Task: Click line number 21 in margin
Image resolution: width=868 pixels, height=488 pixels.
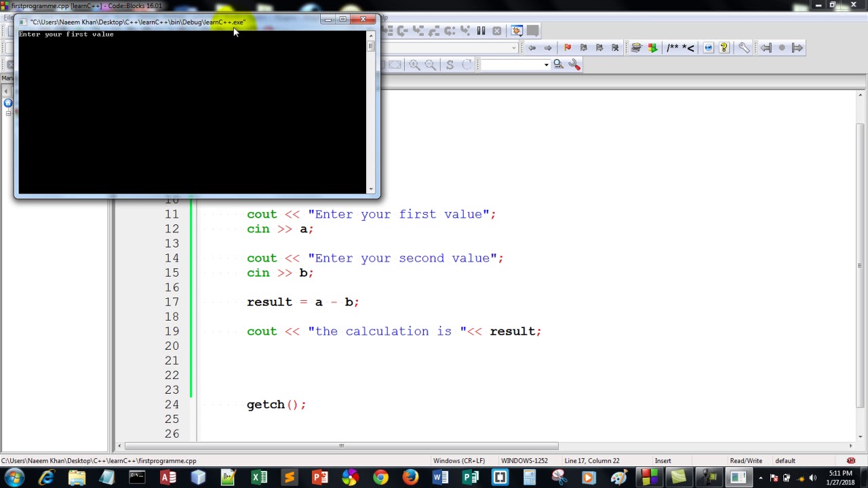Action: coord(172,361)
